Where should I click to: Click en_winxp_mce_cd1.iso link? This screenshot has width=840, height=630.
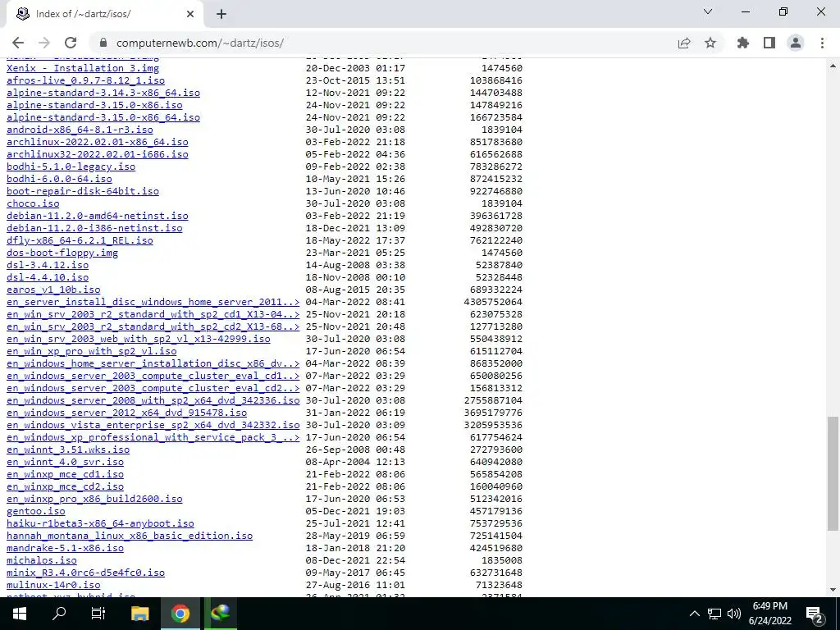[x=66, y=474]
